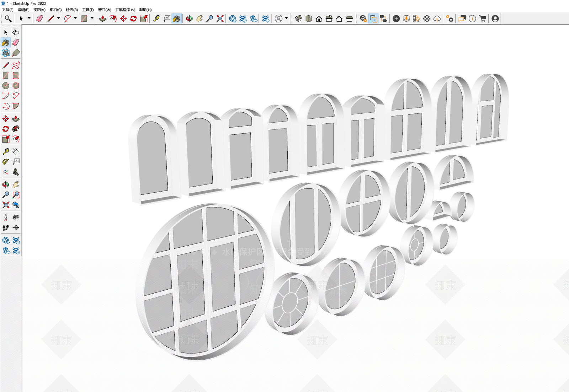Open the dropdown arrow beside Select arrow
The width and height of the screenshot is (569, 392).
click(29, 18)
